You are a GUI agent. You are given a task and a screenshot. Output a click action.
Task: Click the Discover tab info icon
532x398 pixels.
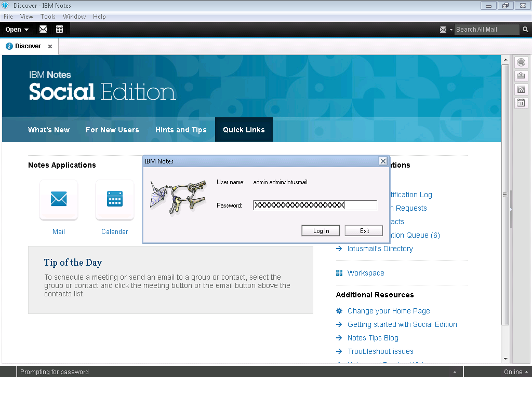(9, 46)
